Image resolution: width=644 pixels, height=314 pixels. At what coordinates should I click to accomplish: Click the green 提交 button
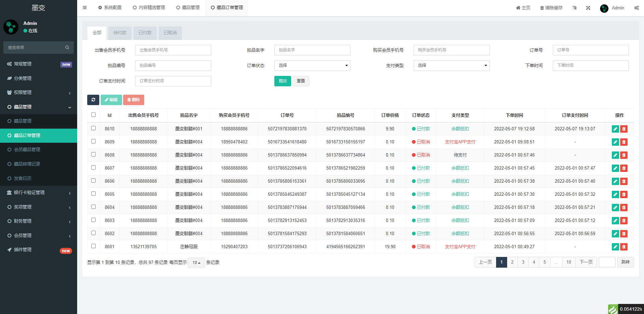click(282, 81)
